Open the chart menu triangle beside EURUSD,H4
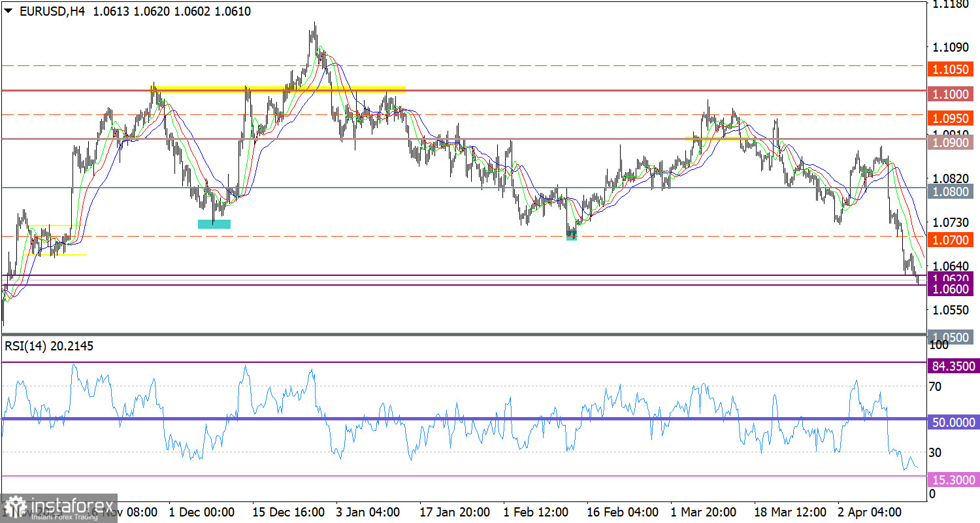Viewport: 980px width, 523px height. (x=8, y=11)
